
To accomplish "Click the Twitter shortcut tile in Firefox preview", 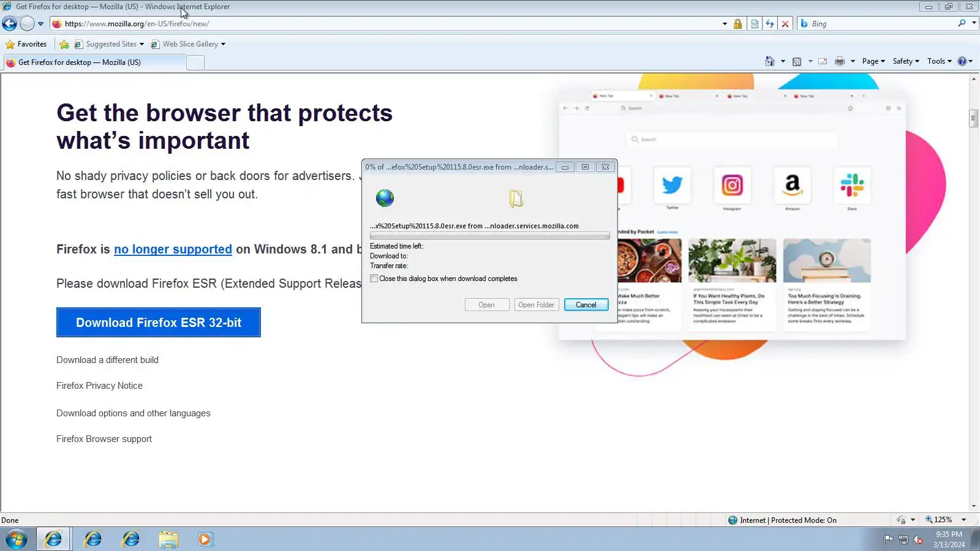I will (x=672, y=185).
